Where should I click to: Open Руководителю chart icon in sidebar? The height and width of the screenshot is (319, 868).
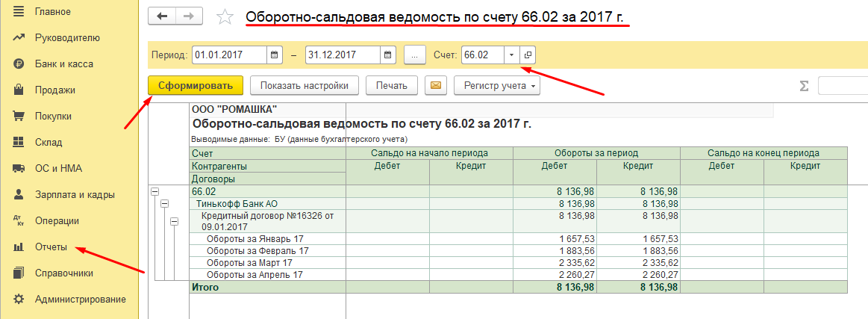18,37
